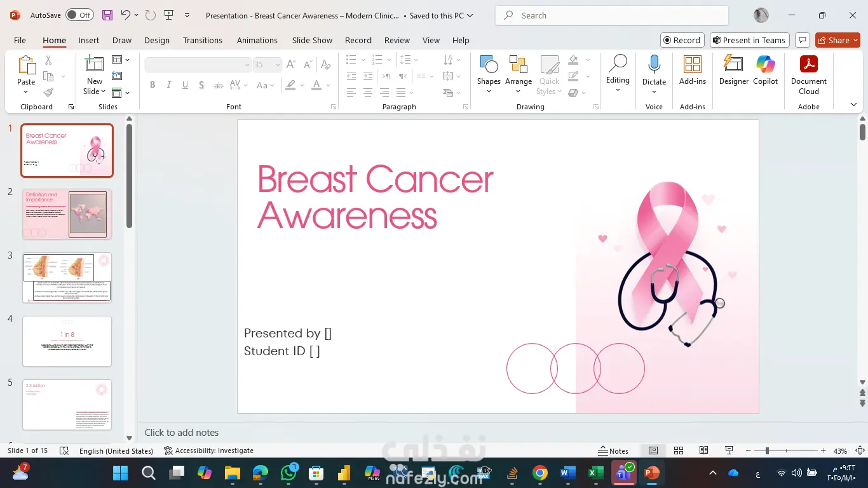Open the Add-ins gallery

(693, 70)
